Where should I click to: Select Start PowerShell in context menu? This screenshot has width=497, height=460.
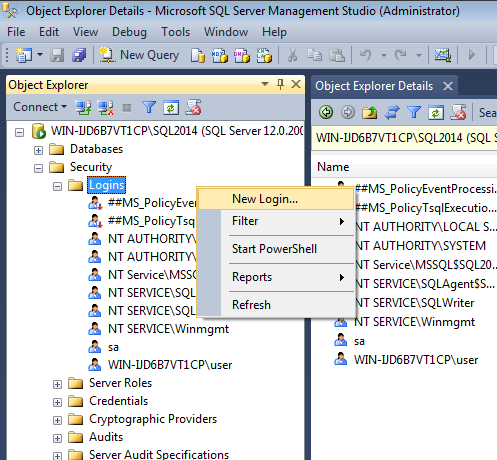[x=276, y=249]
